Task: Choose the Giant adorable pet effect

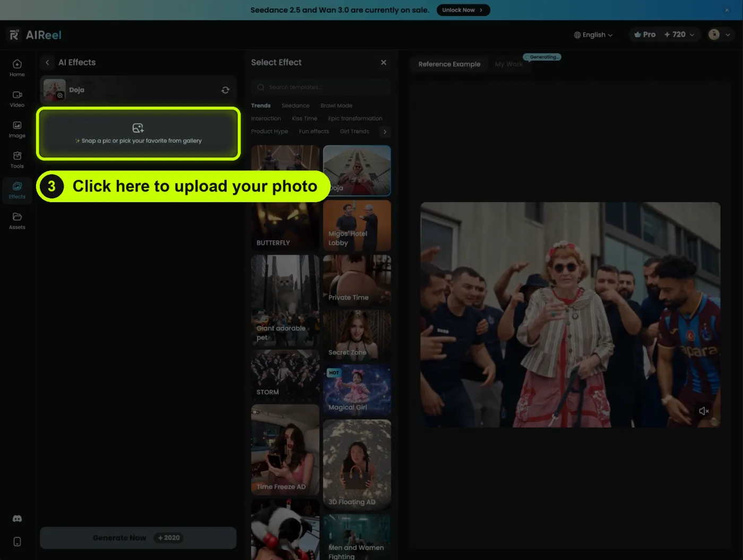Action: (x=286, y=301)
